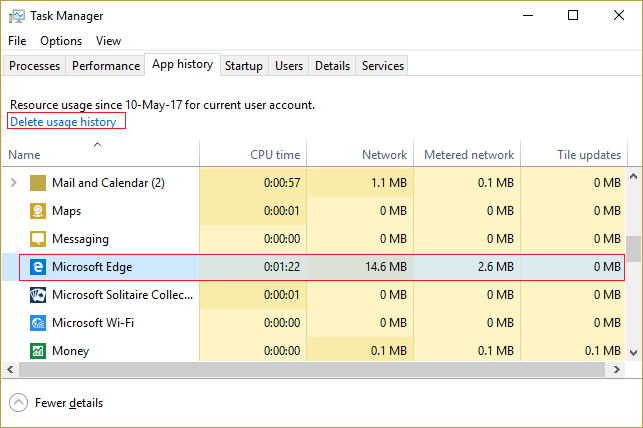
Task: Click the Microsoft Wi-Fi app icon
Action: point(38,323)
